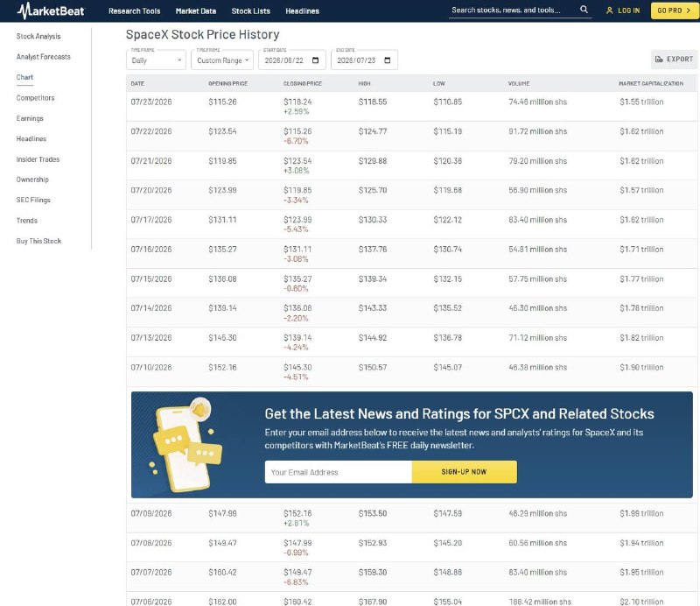Click the 07/23/2026 date cell
This screenshot has width=700, height=606.
[x=151, y=102]
